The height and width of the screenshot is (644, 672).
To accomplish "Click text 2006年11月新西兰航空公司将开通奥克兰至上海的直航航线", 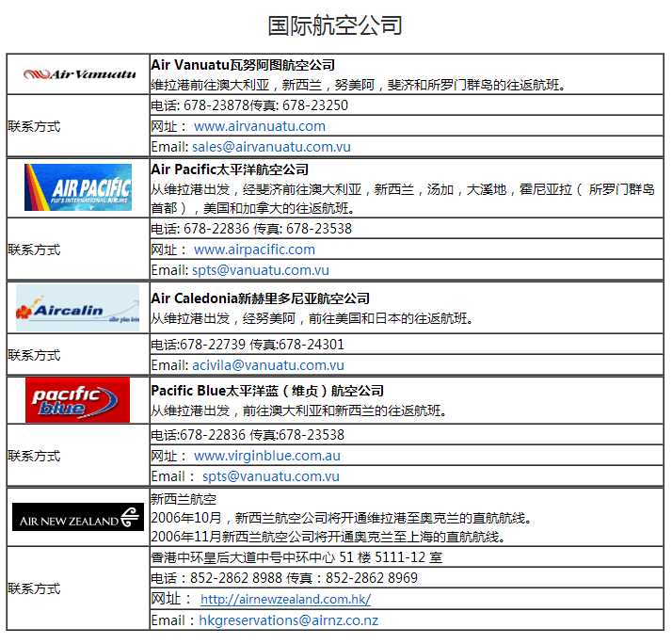I will [x=328, y=537].
